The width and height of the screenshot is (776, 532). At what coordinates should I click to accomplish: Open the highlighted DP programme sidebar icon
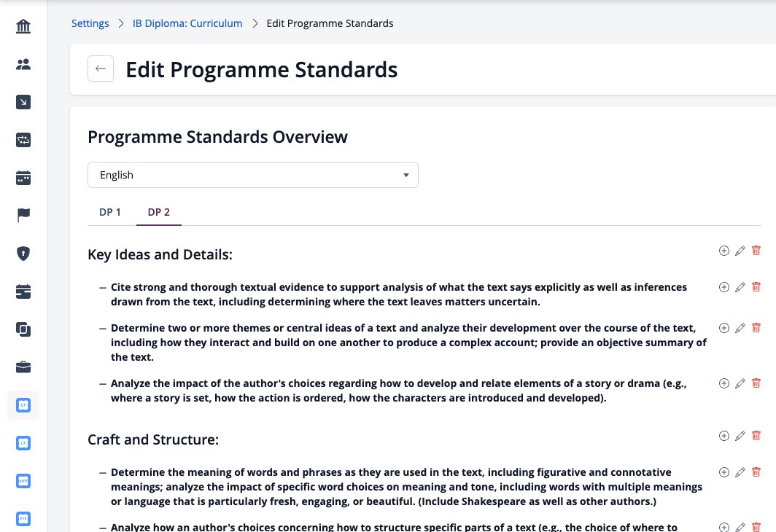[x=23, y=405]
